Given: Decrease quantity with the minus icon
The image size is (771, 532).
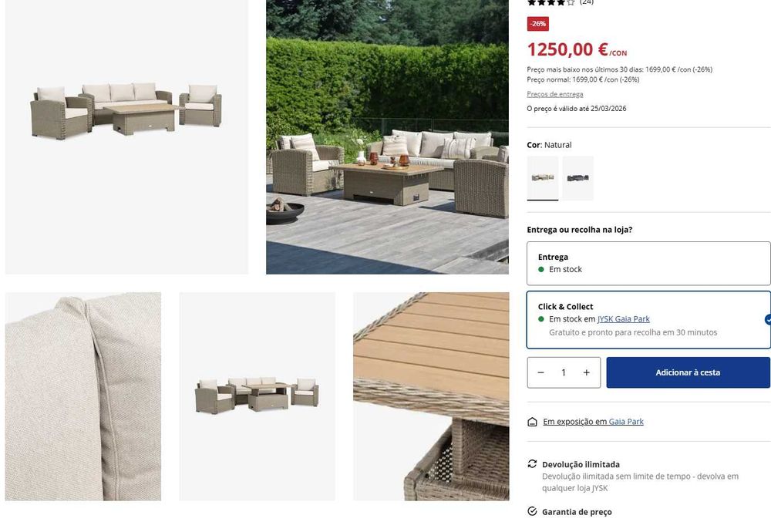Looking at the screenshot, I should (541, 372).
